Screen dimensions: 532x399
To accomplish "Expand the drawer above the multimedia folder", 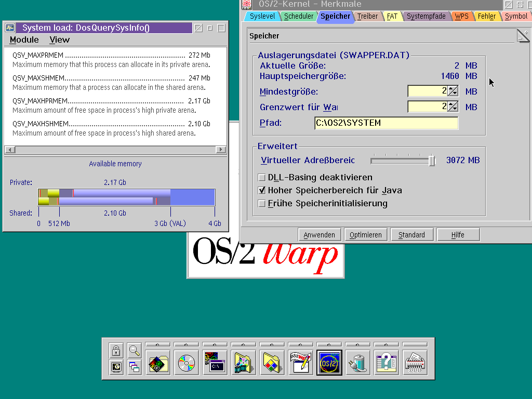I will point(243,344).
